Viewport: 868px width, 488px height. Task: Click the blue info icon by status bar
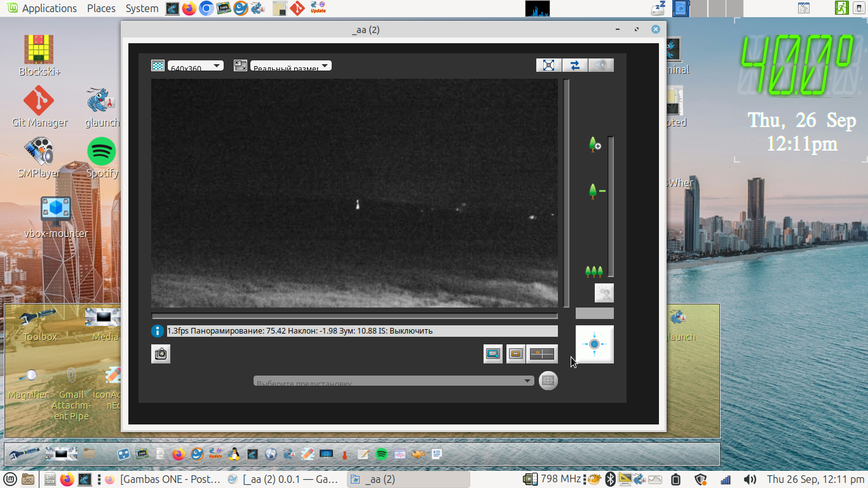[158, 331]
